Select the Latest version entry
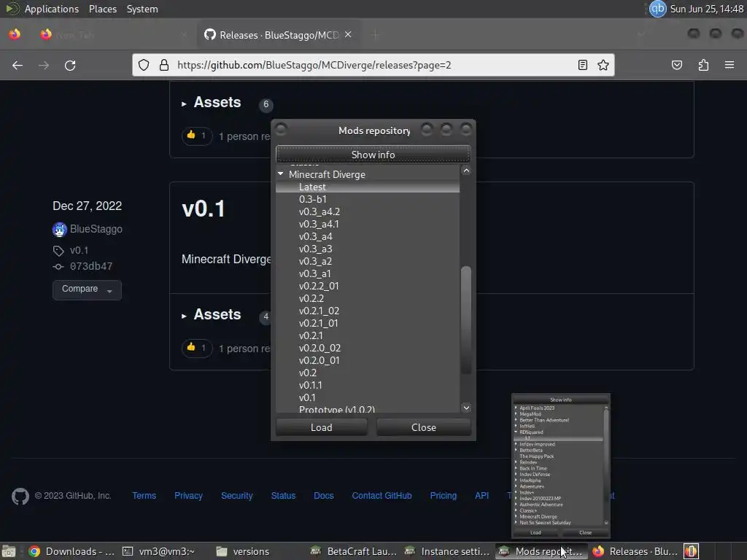 (x=368, y=187)
